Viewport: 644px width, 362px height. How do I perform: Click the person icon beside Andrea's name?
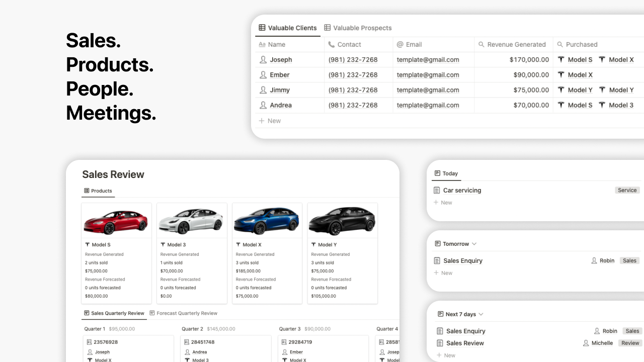(x=263, y=105)
